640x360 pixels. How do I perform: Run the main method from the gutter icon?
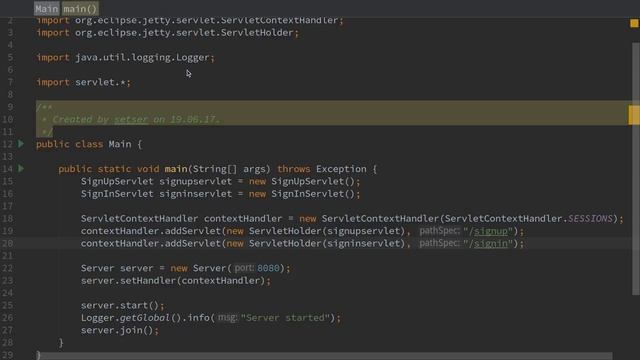[21, 168]
